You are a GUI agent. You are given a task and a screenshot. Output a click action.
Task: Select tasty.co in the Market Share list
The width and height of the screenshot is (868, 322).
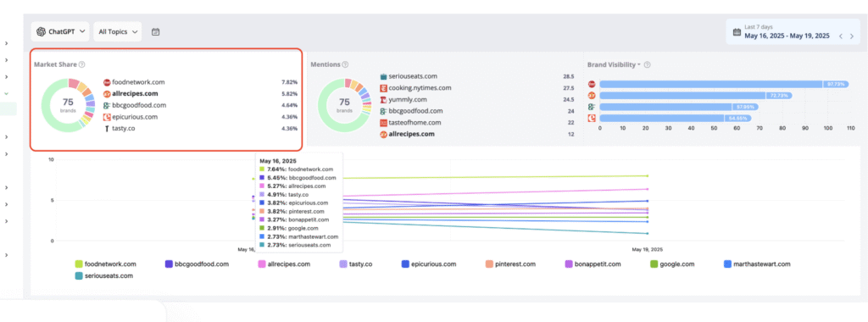pyautogui.click(x=124, y=128)
